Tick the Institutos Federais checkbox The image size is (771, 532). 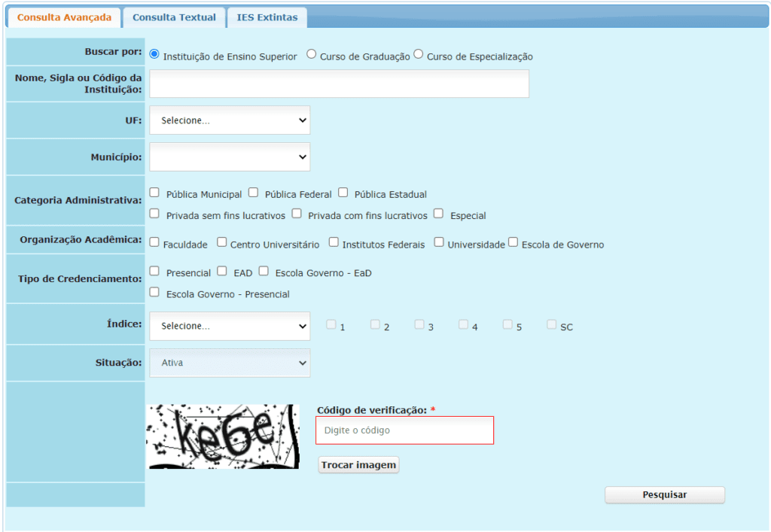tap(334, 242)
